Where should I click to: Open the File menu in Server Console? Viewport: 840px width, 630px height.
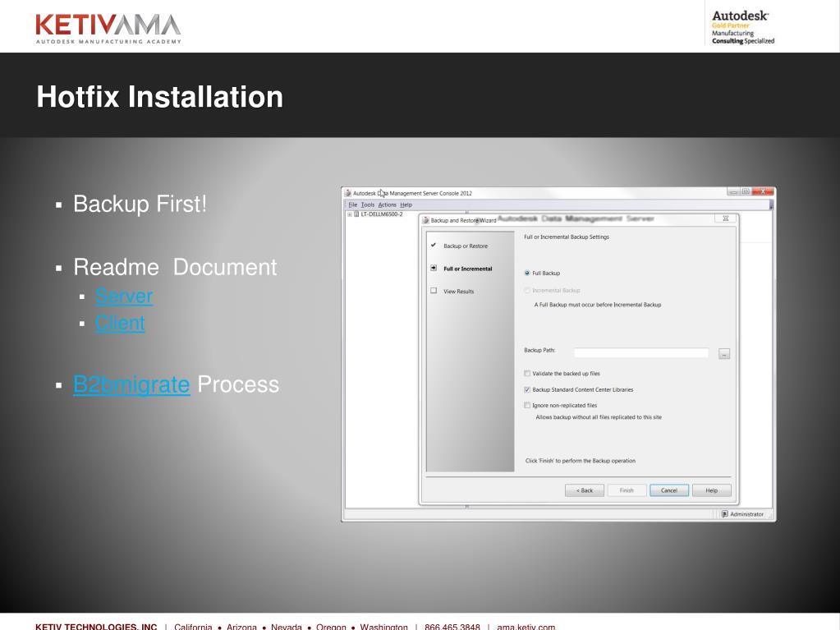tap(353, 205)
